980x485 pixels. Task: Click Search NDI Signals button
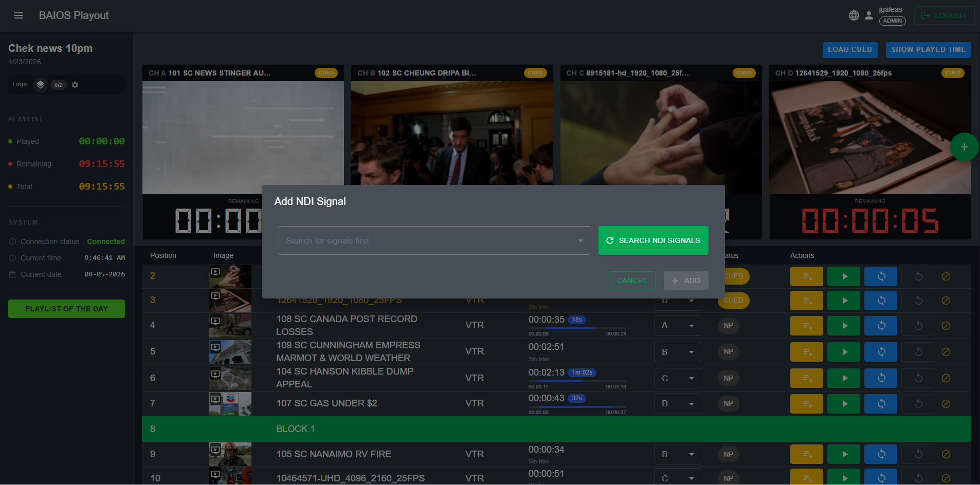point(654,240)
